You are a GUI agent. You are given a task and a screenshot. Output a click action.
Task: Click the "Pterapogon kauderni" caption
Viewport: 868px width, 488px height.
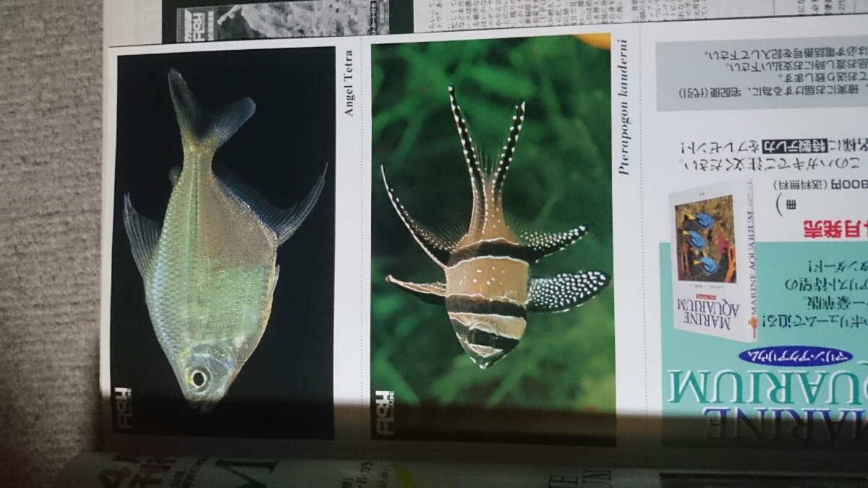click(x=624, y=108)
